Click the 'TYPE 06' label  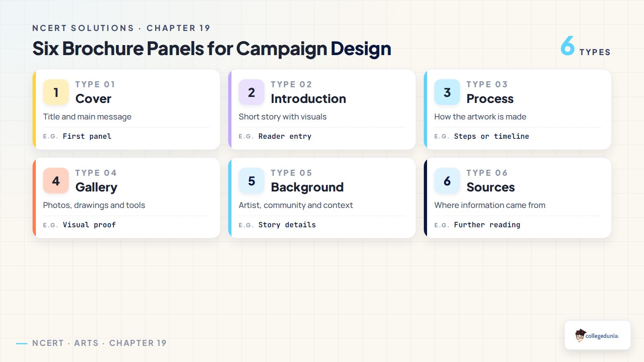(x=487, y=173)
